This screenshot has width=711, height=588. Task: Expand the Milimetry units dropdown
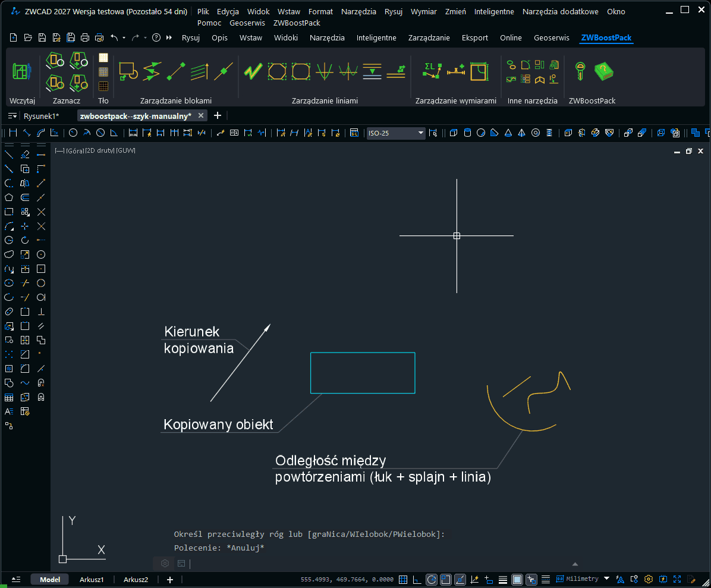606,578
